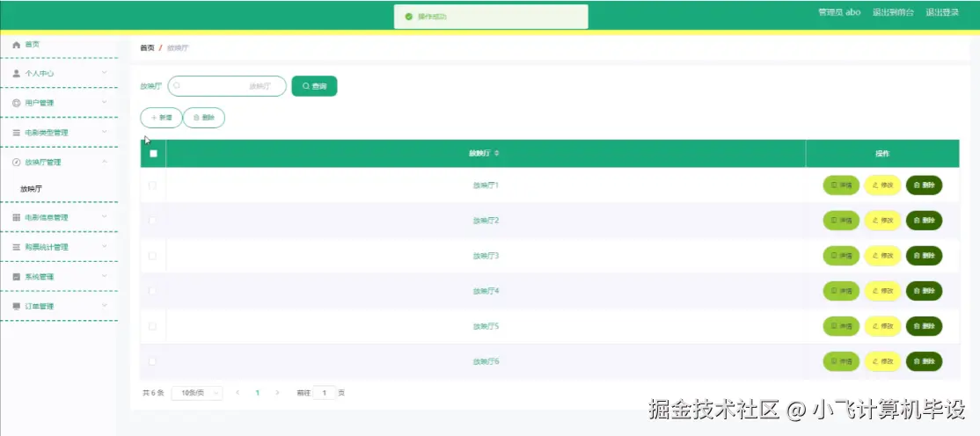Click dark green 删除 button for 放映厅6

point(924,361)
